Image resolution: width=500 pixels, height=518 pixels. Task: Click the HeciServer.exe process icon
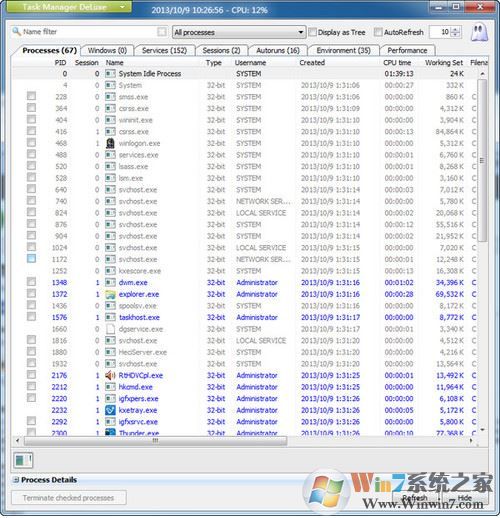point(110,352)
